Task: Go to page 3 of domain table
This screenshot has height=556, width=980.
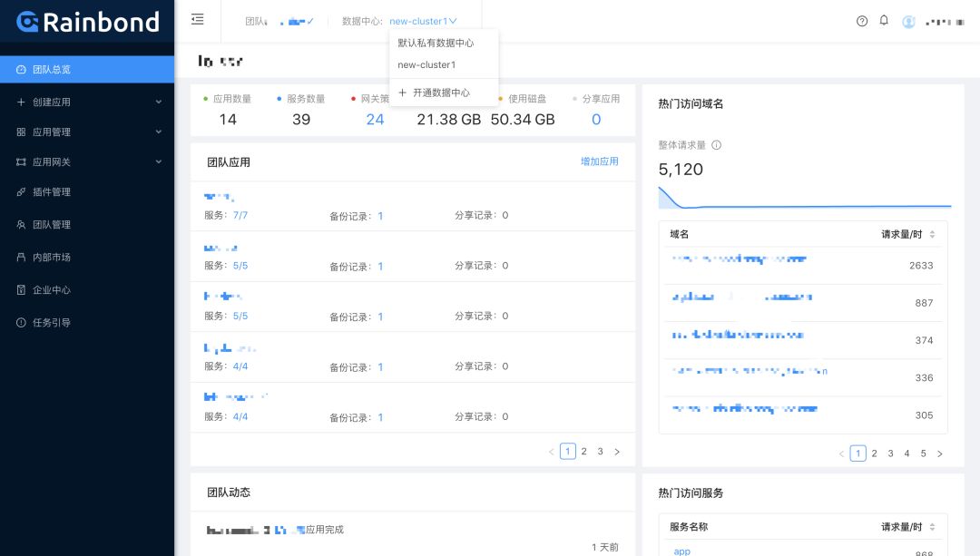Action: tap(891, 454)
